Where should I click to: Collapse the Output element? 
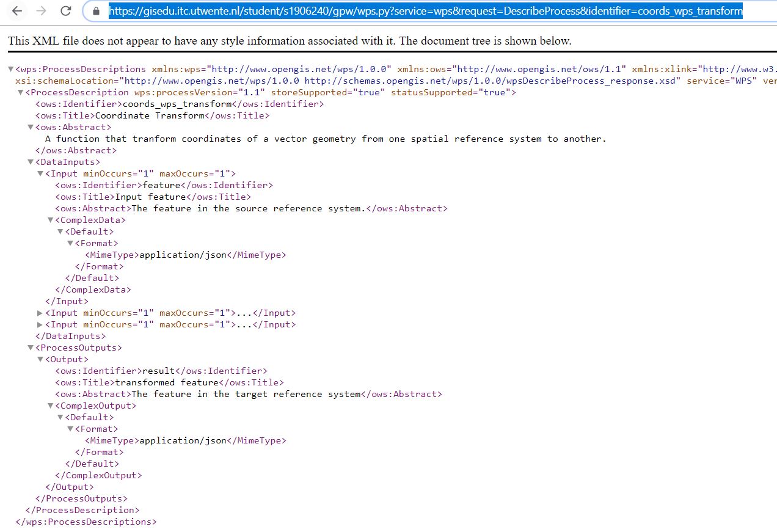pyautogui.click(x=40, y=359)
